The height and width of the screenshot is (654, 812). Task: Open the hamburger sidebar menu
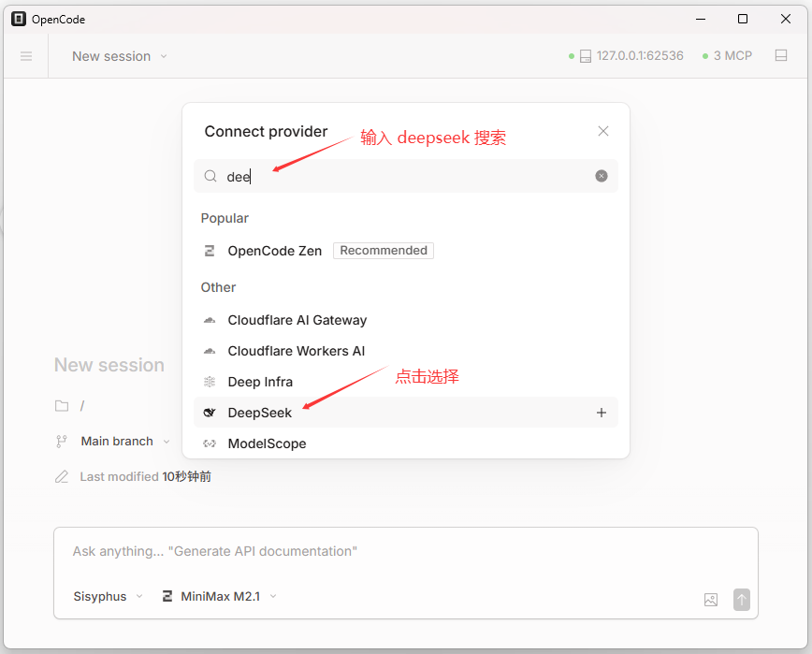click(26, 56)
